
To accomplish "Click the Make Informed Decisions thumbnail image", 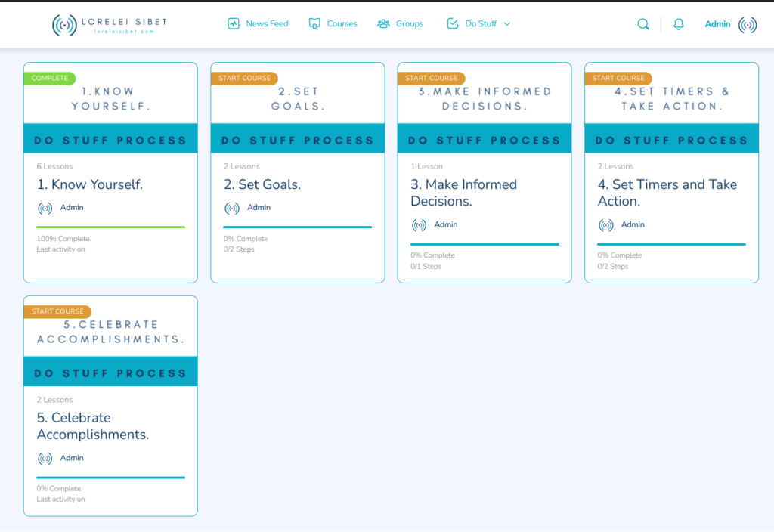I will coord(485,108).
